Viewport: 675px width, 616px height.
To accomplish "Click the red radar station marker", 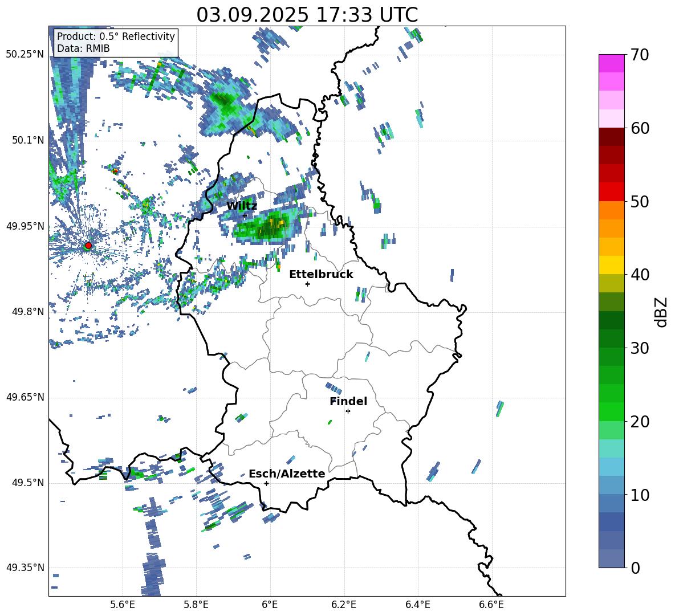I will (x=88, y=246).
